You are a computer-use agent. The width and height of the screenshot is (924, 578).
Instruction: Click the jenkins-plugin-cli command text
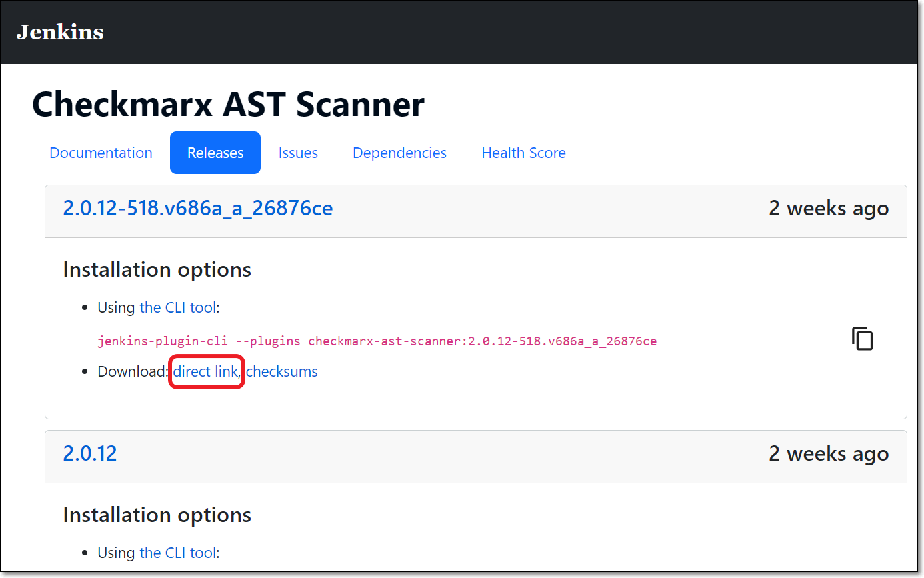point(377,341)
